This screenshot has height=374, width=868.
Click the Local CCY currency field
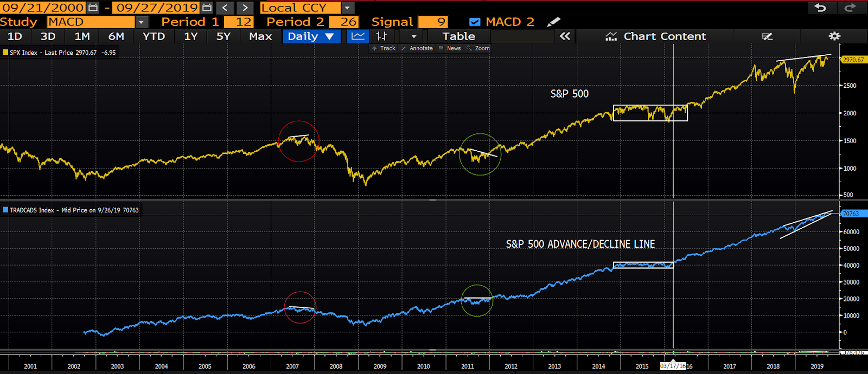point(301,8)
